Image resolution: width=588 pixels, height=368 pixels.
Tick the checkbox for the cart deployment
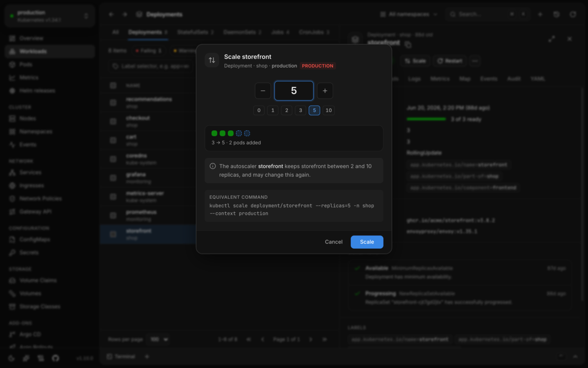pyautogui.click(x=113, y=140)
